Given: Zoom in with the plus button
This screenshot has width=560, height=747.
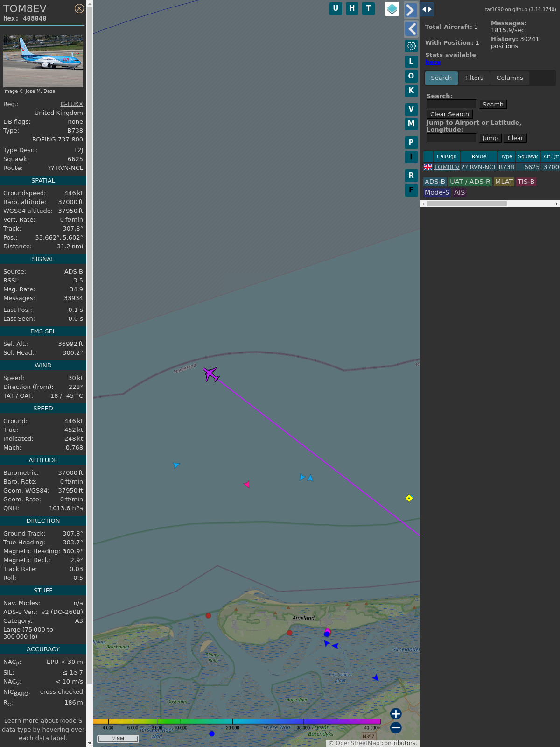Looking at the screenshot, I should tap(396, 714).
